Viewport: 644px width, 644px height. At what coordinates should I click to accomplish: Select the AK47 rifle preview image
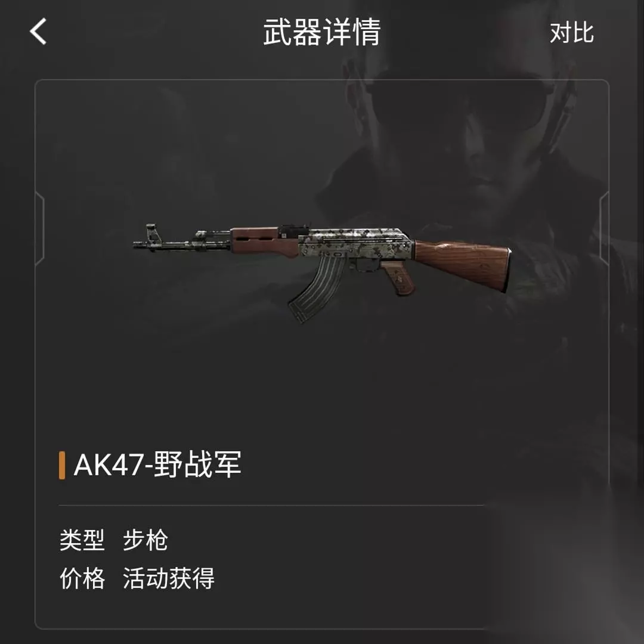click(322, 273)
